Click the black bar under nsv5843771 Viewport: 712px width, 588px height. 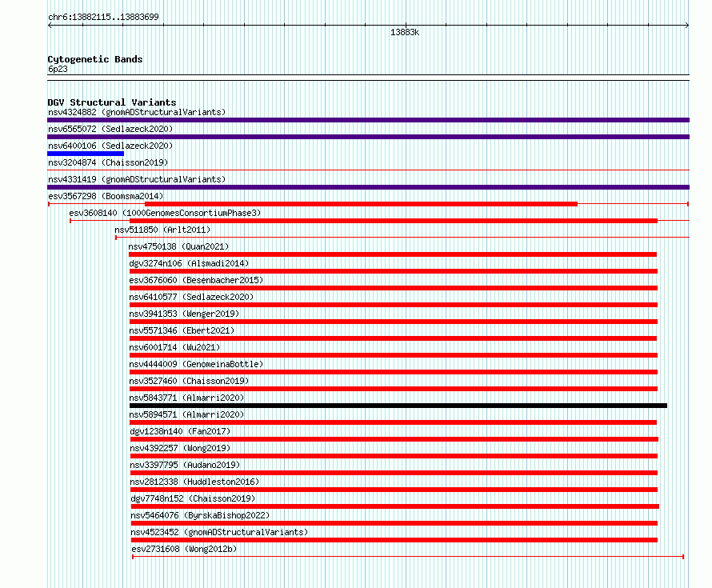click(x=398, y=406)
